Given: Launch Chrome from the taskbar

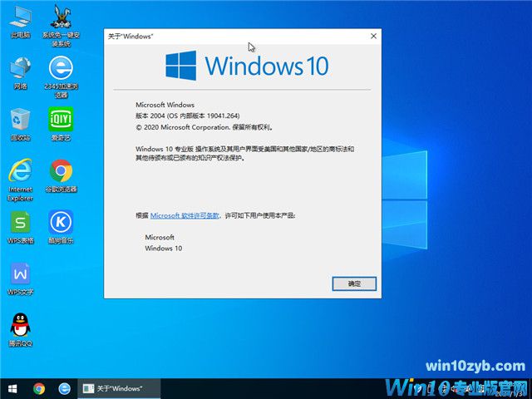Looking at the screenshot, I should pos(39,388).
